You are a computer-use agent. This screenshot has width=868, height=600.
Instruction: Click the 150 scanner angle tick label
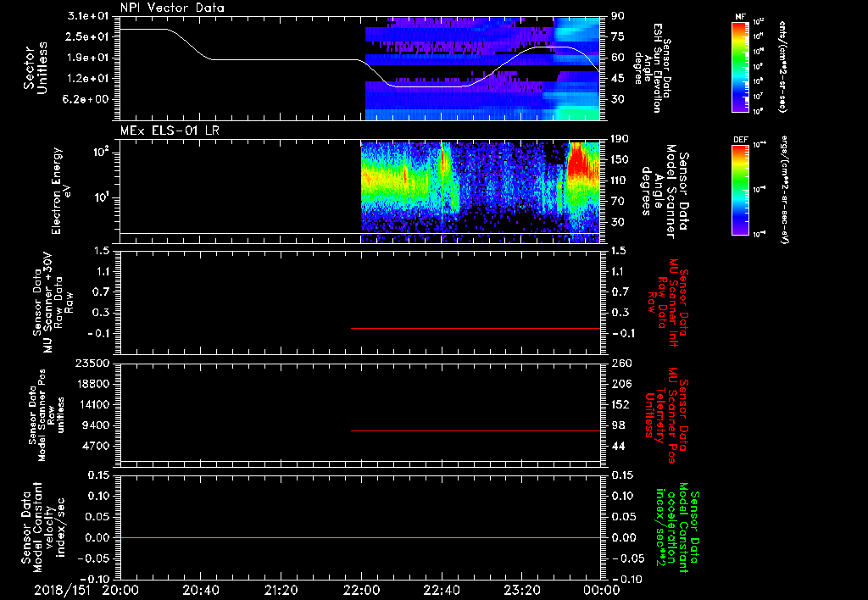point(620,159)
